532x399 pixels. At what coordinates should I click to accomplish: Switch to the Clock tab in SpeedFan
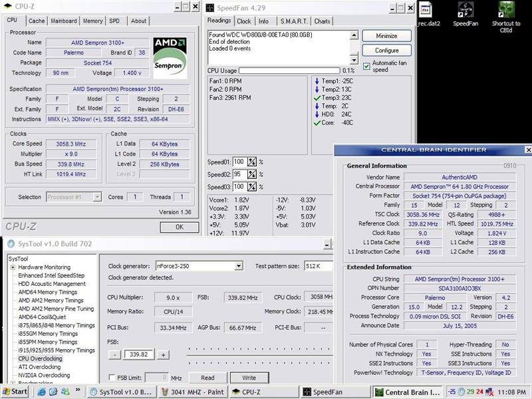point(244,21)
